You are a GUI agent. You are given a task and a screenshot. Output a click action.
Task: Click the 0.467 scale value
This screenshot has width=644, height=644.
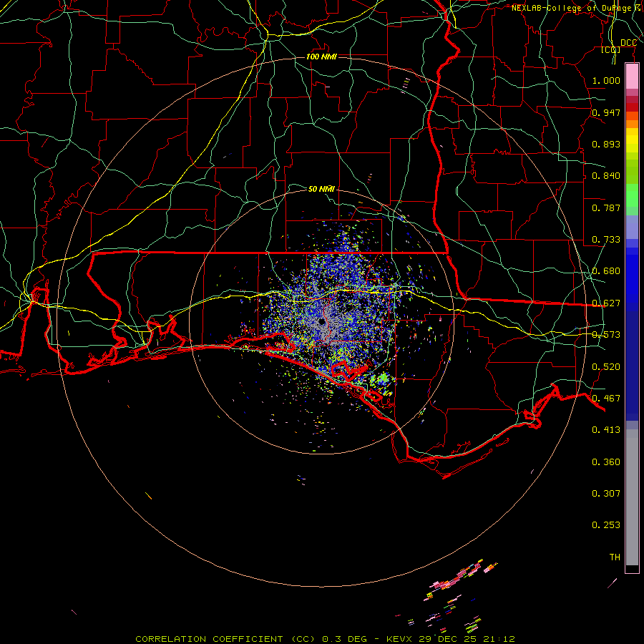pyautogui.click(x=606, y=399)
